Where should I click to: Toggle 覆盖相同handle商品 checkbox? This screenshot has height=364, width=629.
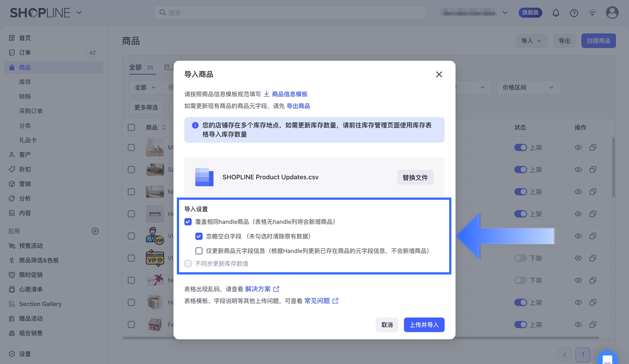(x=188, y=222)
